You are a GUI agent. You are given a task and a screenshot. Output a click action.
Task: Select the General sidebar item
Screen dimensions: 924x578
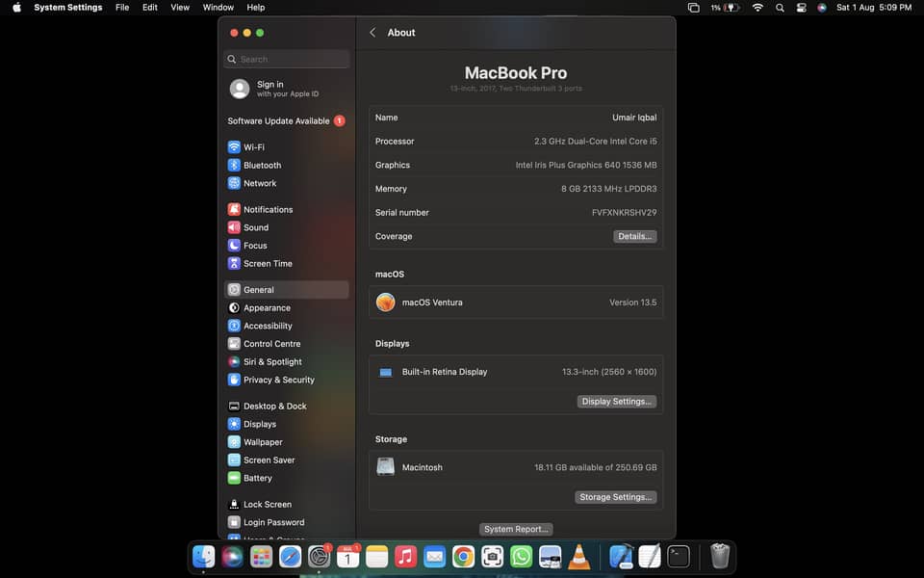click(x=287, y=290)
